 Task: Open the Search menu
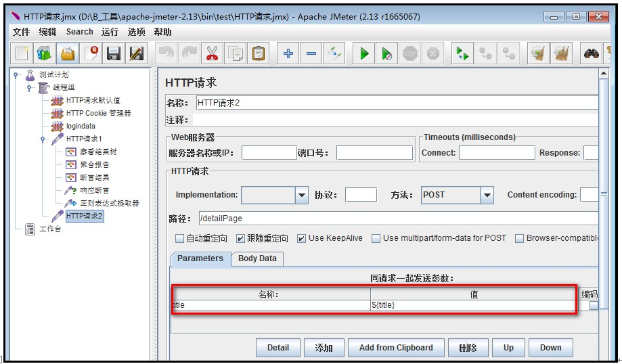[x=80, y=32]
